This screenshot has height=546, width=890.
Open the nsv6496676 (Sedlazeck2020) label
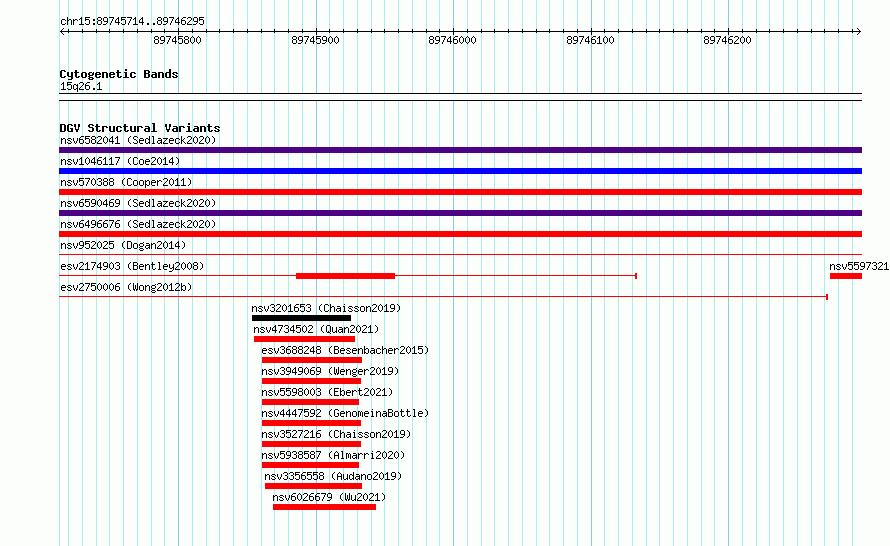coord(138,224)
